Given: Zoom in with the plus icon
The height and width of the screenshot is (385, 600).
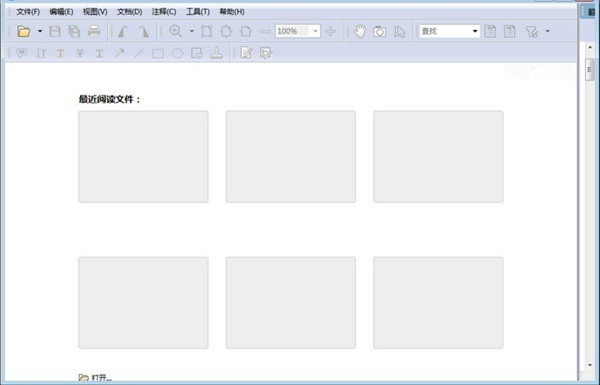Looking at the screenshot, I should (331, 31).
